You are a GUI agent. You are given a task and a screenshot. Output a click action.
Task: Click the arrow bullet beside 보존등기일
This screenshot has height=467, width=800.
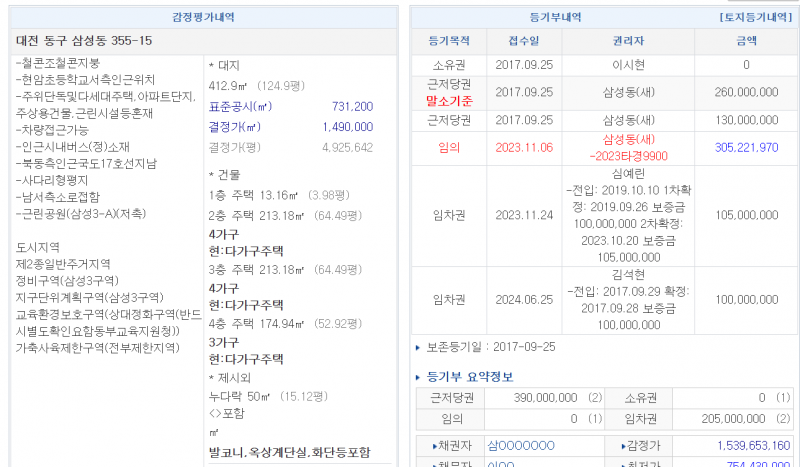coord(418,347)
